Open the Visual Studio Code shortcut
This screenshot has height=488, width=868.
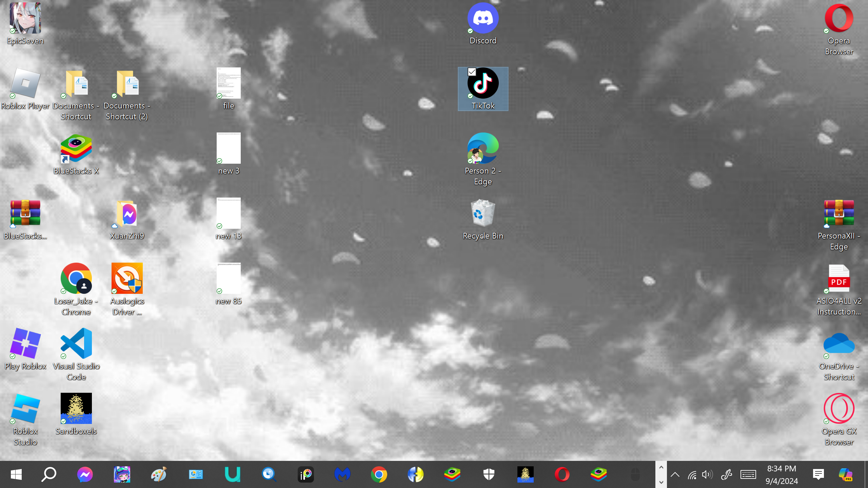76,344
